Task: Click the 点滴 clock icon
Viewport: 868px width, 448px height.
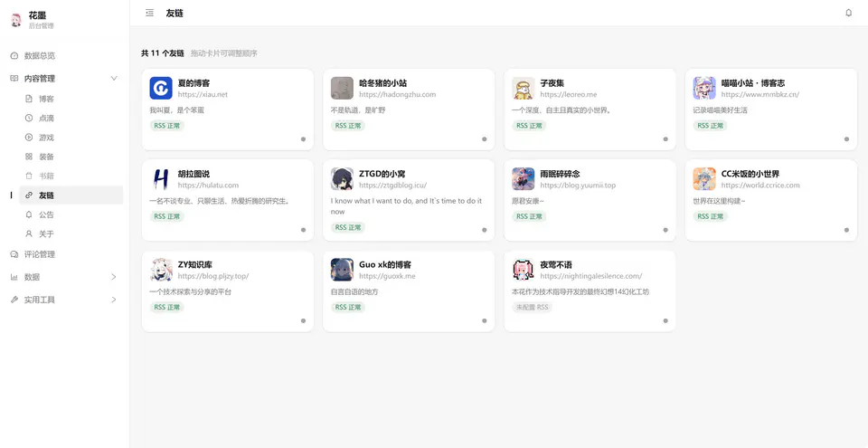Action: click(29, 118)
